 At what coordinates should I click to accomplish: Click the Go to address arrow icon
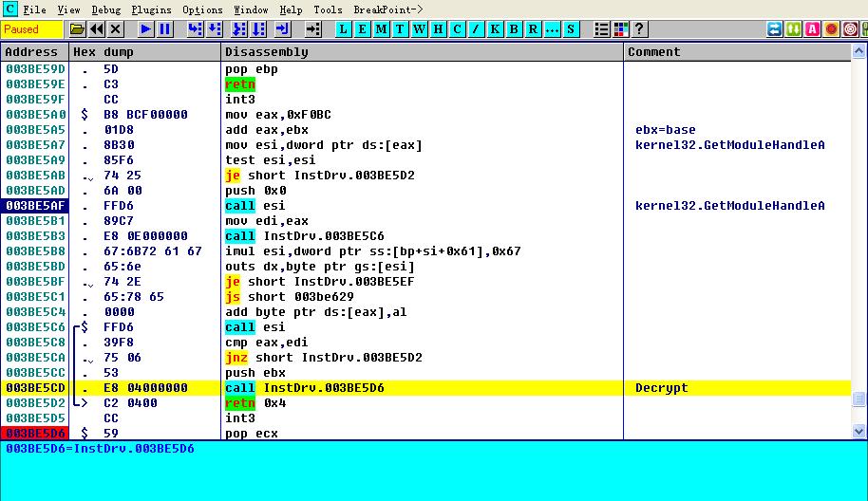tap(313, 29)
